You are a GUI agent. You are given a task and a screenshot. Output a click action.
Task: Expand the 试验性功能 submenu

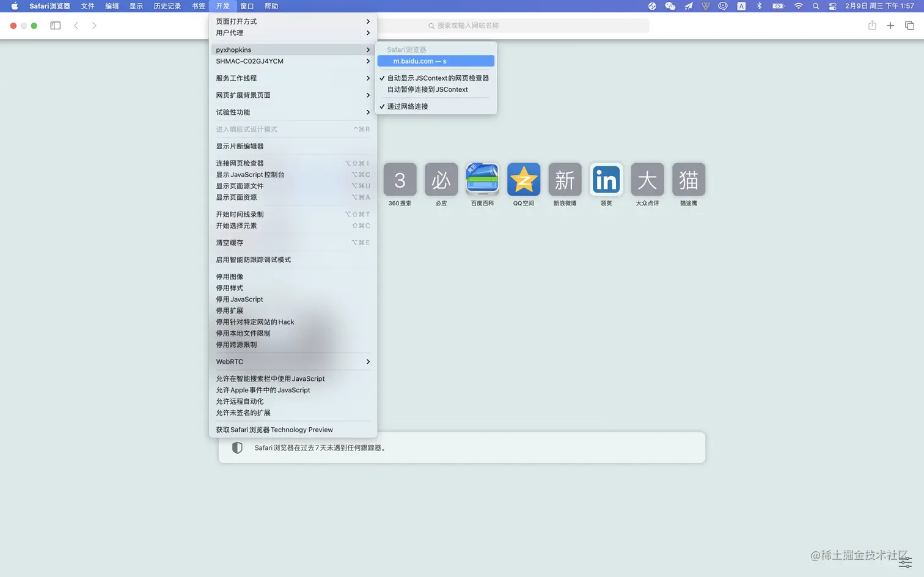point(293,112)
